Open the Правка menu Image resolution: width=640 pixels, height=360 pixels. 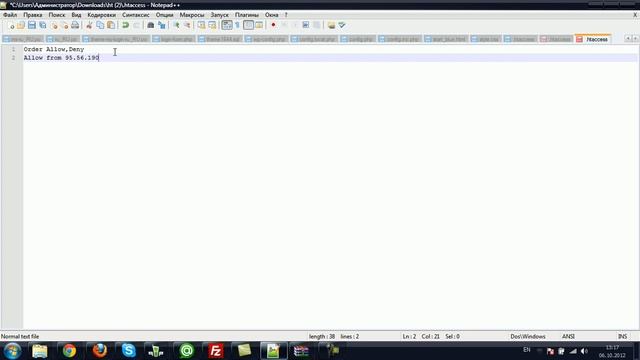click(x=33, y=15)
